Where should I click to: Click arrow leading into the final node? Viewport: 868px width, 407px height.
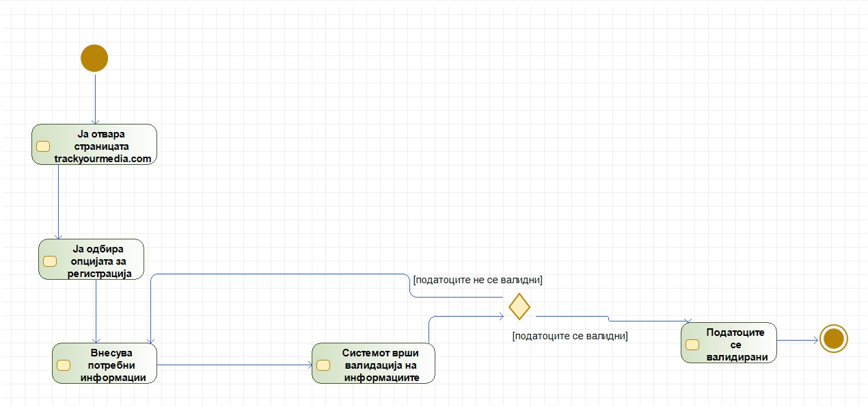coord(797,339)
